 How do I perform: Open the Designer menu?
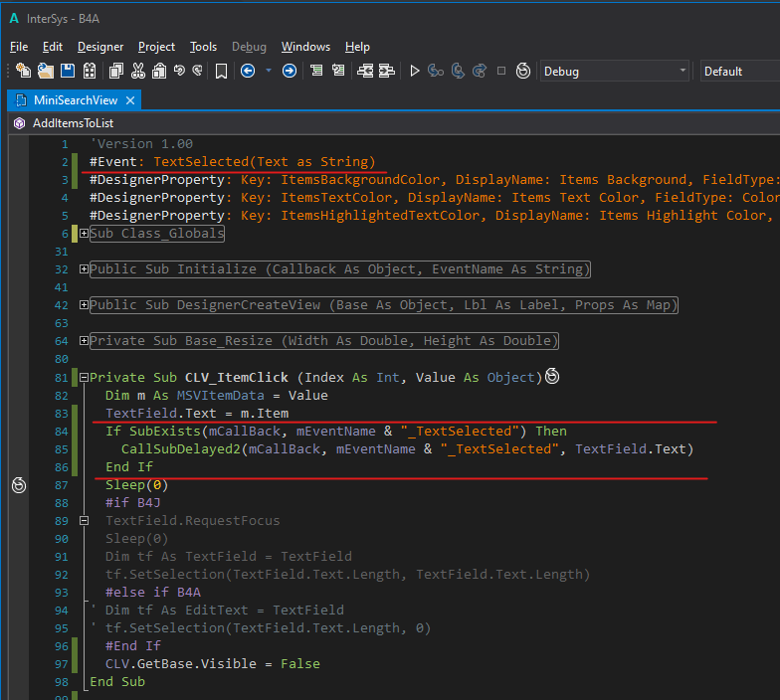pyautogui.click(x=100, y=47)
